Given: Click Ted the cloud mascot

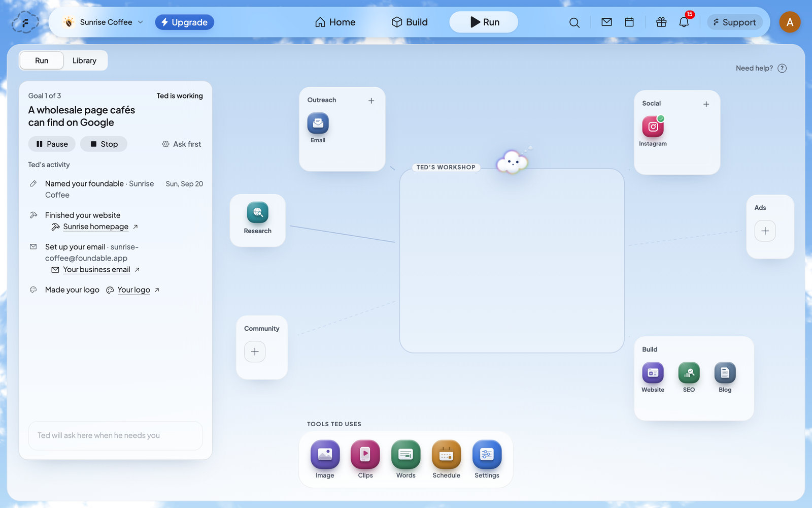Looking at the screenshot, I should click(513, 162).
